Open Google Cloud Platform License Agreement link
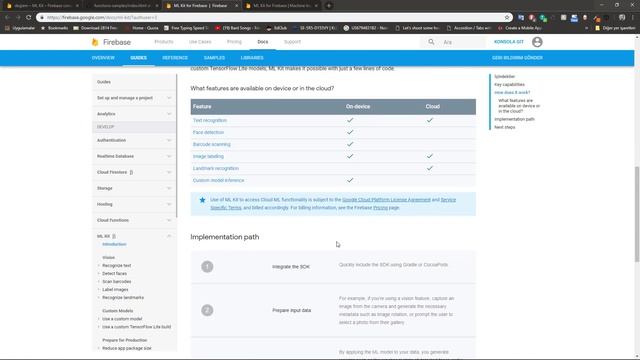 [386, 200]
